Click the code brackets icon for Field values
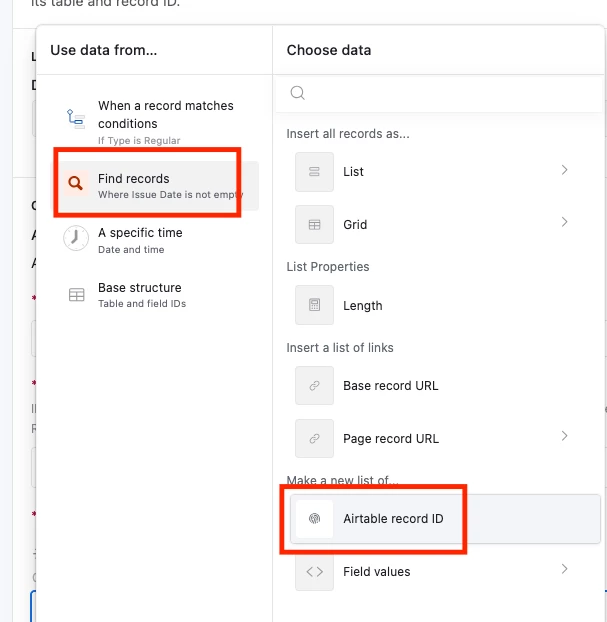607x622 pixels. tap(314, 572)
